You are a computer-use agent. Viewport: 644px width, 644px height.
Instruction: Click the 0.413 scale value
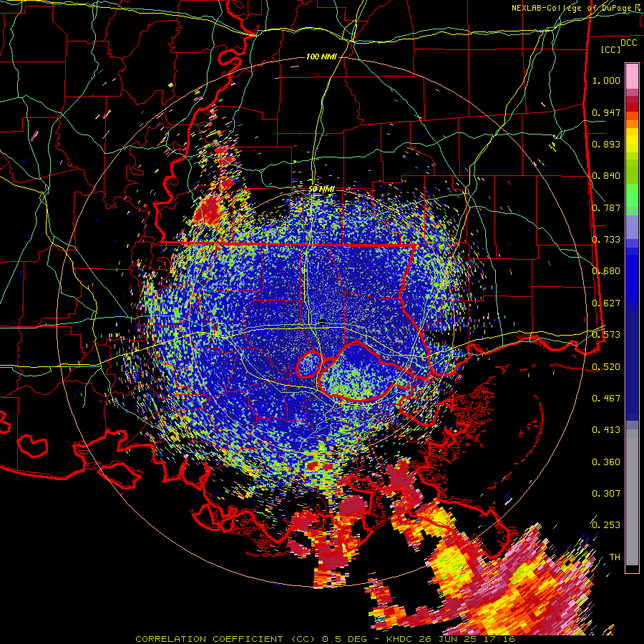point(606,429)
